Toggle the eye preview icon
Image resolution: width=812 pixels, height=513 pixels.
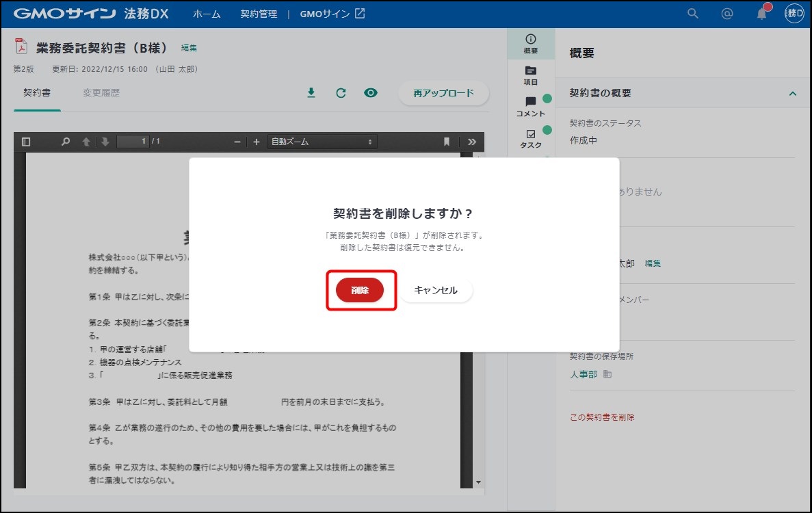pos(371,93)
